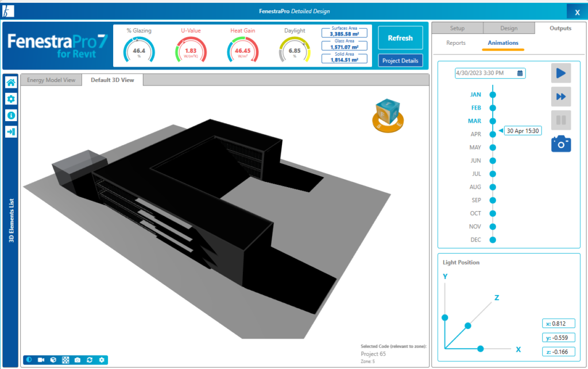Screen dimensions: 588x369
Task: Open the Design tab
Action: click(509, 28)
